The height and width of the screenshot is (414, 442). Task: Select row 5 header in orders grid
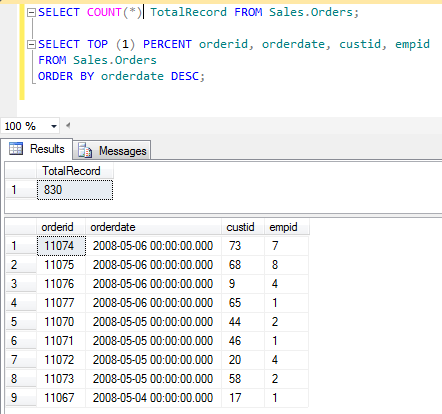click(21, 322)
